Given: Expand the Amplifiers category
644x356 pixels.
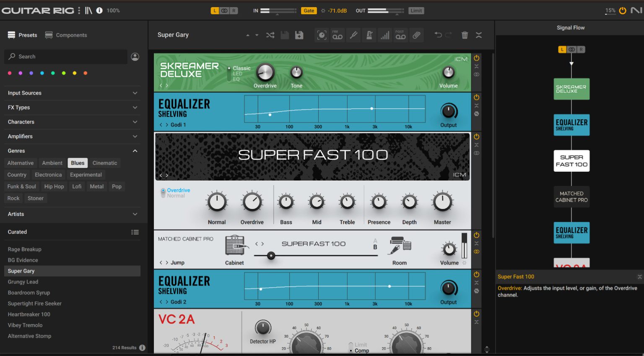Looking at the screenshot, I should [135, 136].
